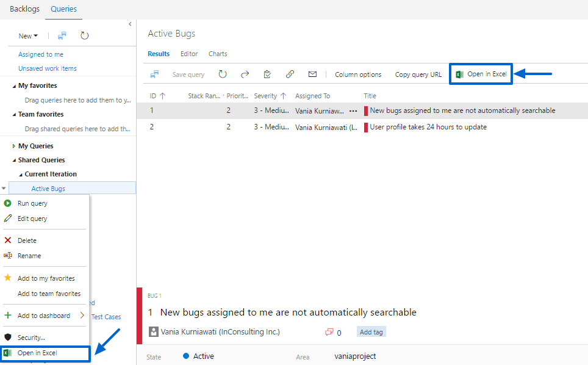Refresh the query tree in left panel
The width and height of the screenshot is (588, 365).
[85, 36]
